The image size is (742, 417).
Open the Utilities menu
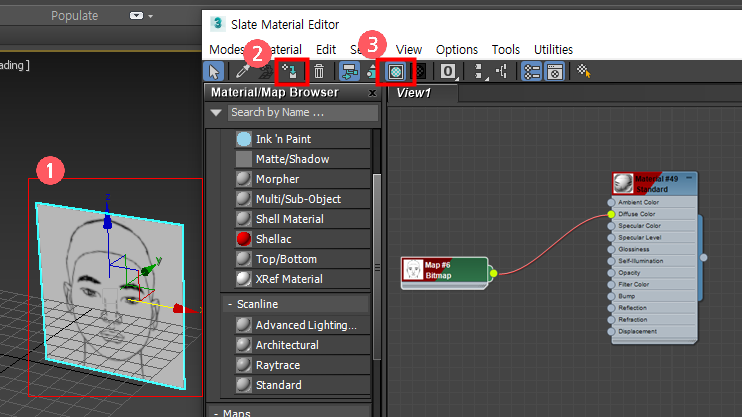click(553, 49)
